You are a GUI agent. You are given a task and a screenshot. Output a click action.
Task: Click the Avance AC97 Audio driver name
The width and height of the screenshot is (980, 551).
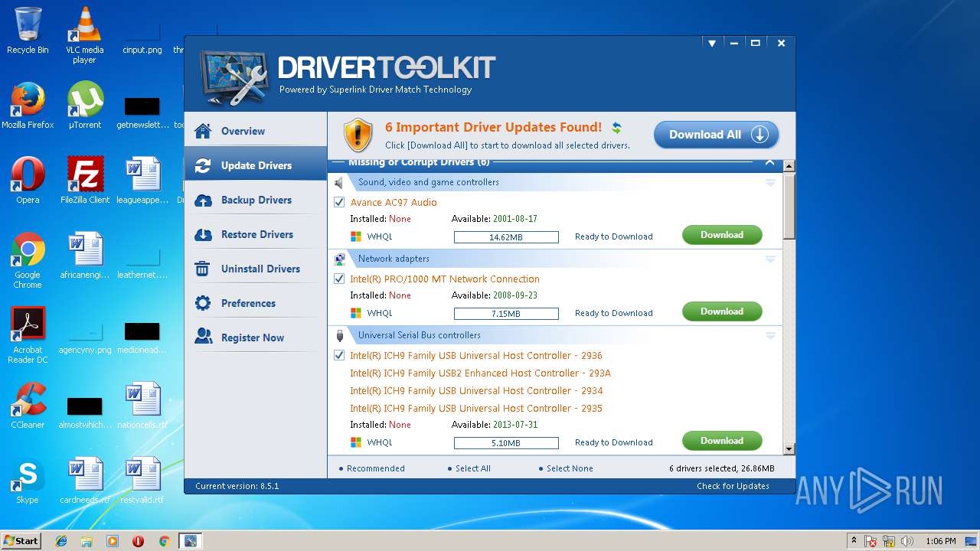(394, 202)
